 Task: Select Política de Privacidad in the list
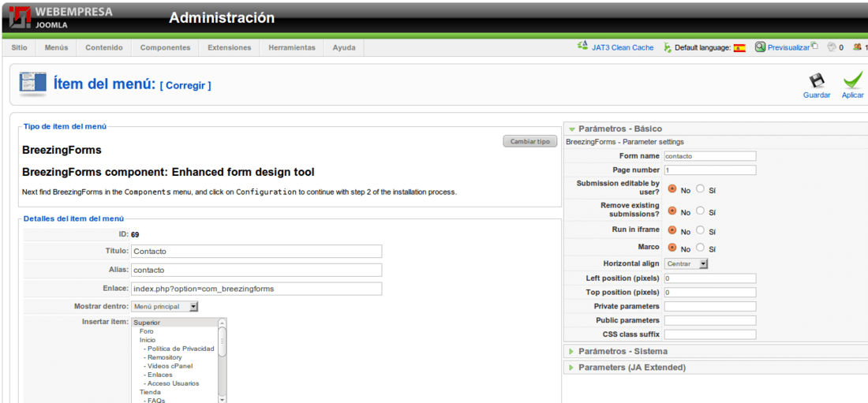(x=178, y=349)
